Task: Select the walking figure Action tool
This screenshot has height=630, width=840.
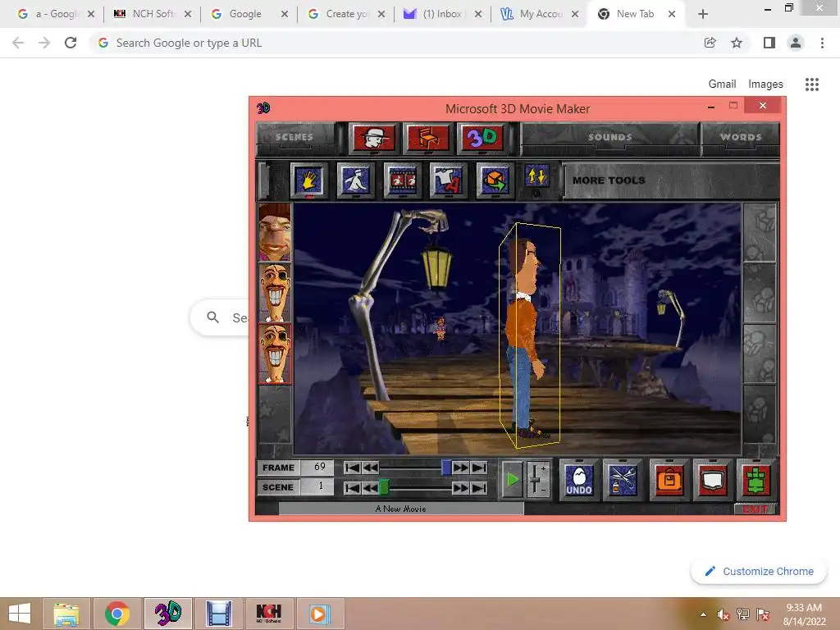Action: coord(355,180)
